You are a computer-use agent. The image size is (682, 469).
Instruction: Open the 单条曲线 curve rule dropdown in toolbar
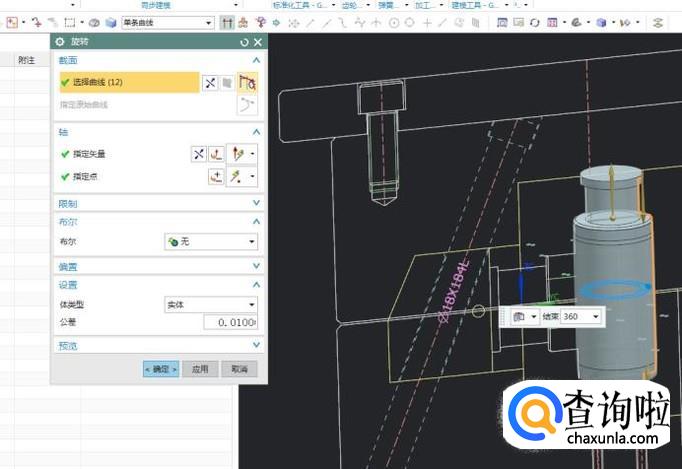[x=167, y=22]
